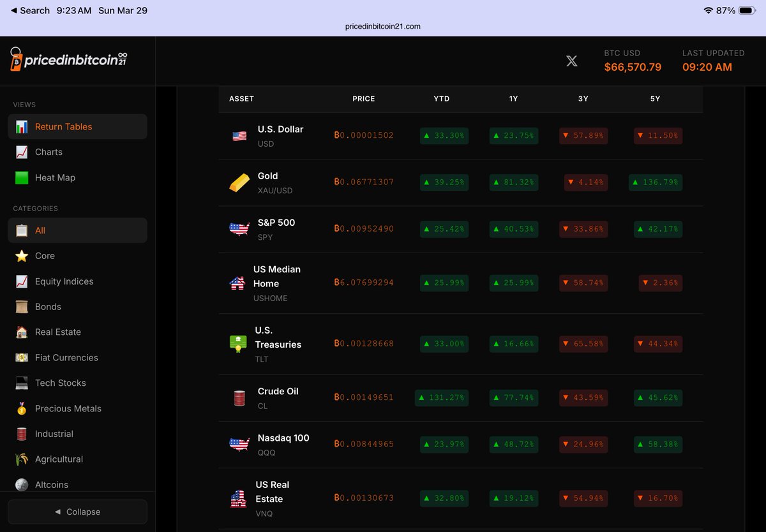Select the Return Tables view
Viewport: 766px width, 532px height.
click(x=77, y=126)
